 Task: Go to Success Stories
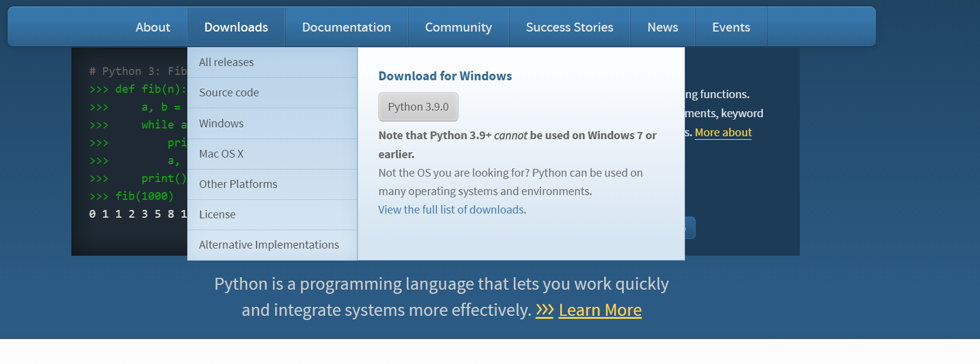point(569,27)
